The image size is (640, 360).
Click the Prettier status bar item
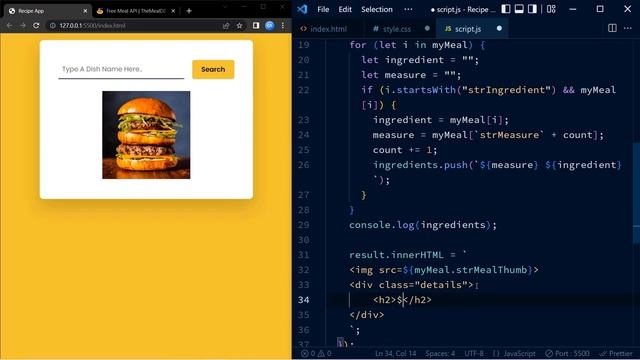tap(616, 353)
